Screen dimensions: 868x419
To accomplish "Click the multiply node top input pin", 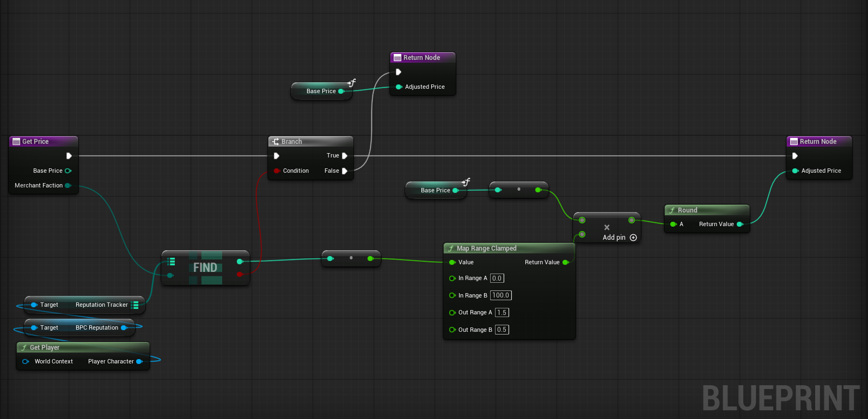I will coord(582,220).
